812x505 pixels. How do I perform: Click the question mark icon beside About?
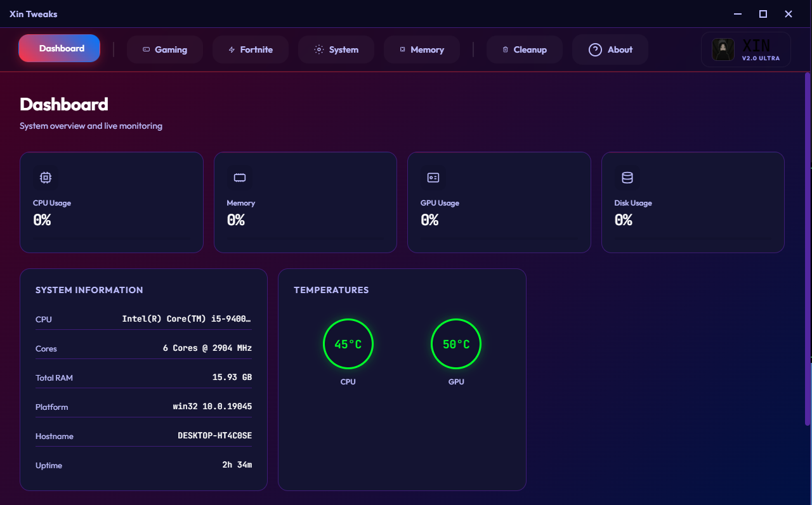click(x=594, y=49)
